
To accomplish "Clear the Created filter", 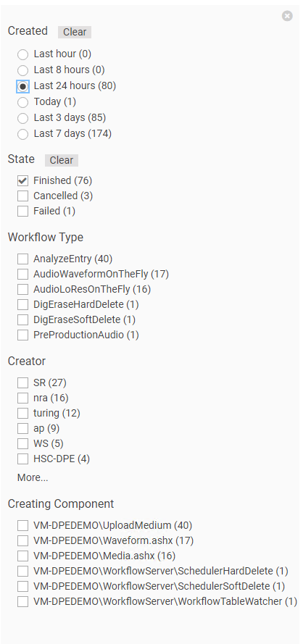I will pyautogui.click(x=75, y=32).
